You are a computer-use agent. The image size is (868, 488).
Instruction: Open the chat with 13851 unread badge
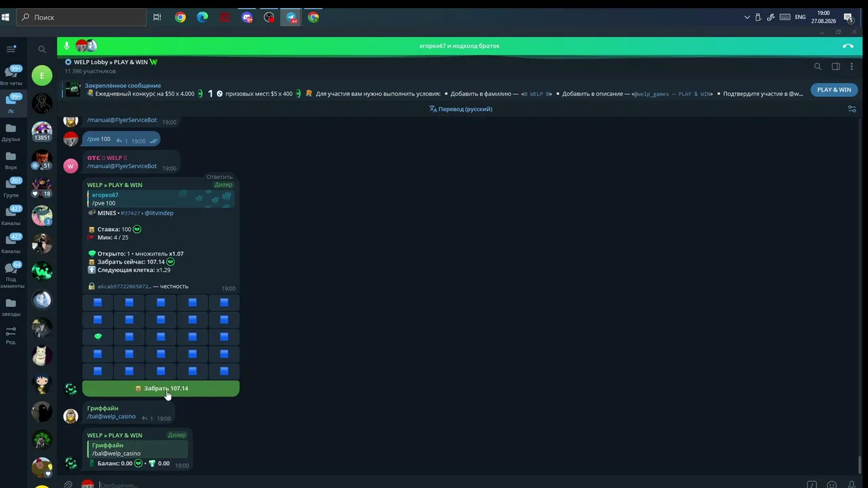click(x=42, y=131)
